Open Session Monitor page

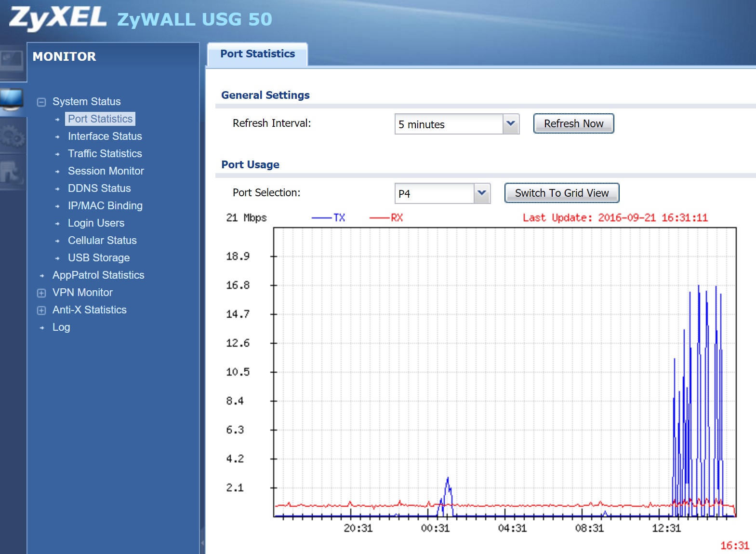coord(106,171)
